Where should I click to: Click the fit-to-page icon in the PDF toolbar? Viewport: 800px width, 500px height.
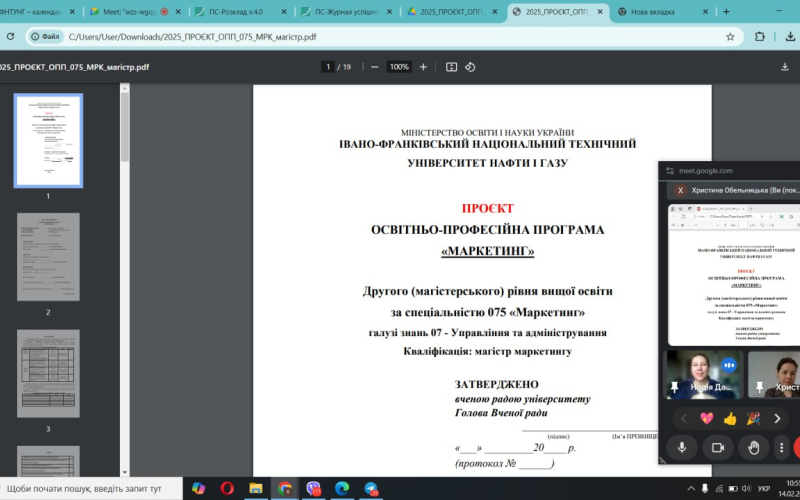[451, 67]
